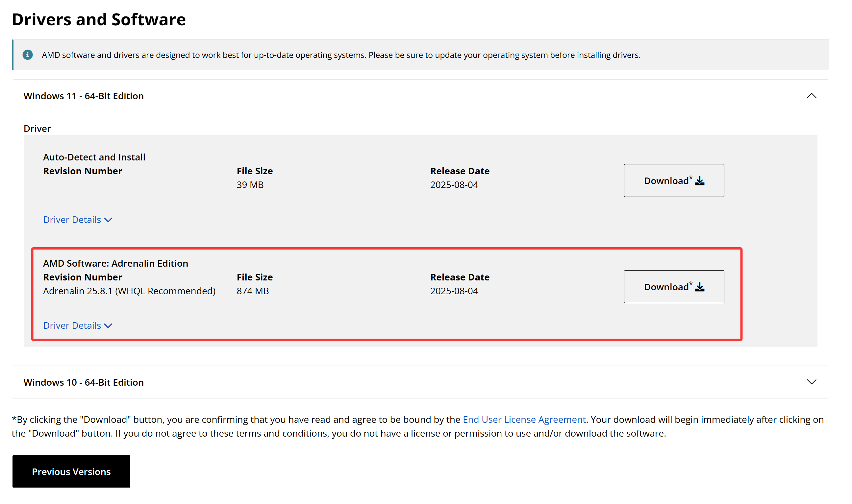Click download arrow icon for Adrenalin Edition
This screenshot has height=504, width=852.
[x=700, y=287]
